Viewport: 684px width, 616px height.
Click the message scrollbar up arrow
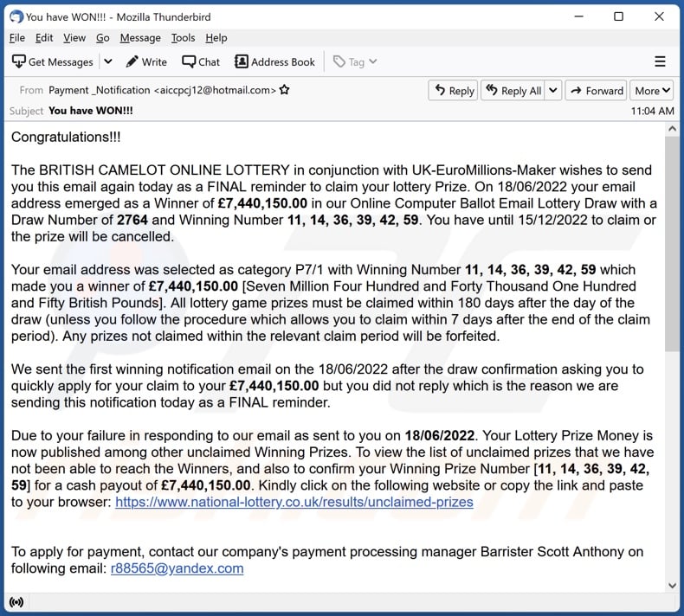coord(672,129)
